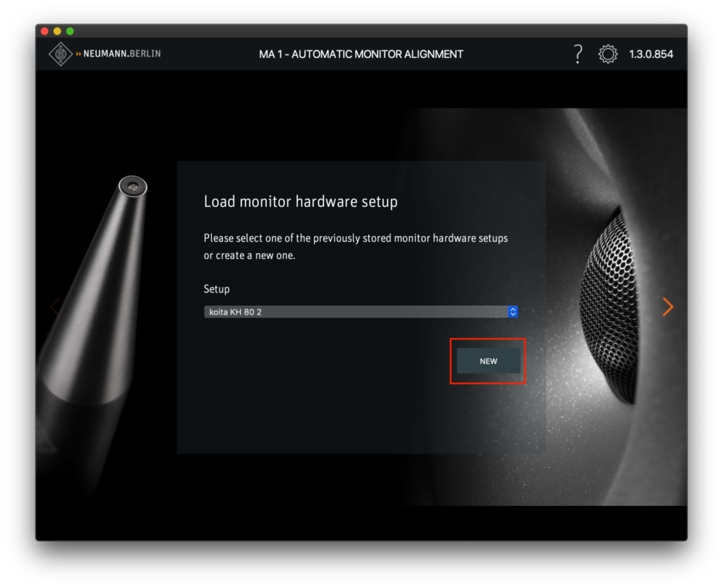The height and width of the screenshot is (588, 723).
Task: Click the NEUMANN.BERLIN wordmark
Action: [x=121, y=54]
